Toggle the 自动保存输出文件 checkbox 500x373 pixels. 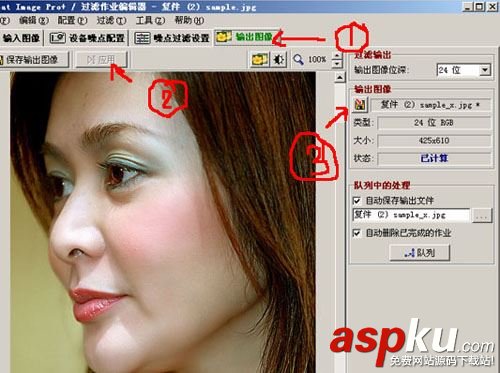357,201
